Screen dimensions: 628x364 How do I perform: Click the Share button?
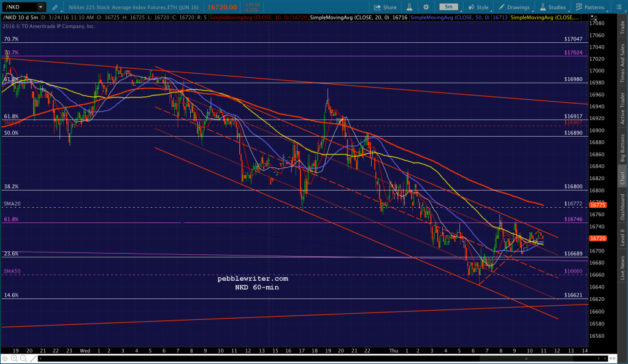click(x=385, y=7)
